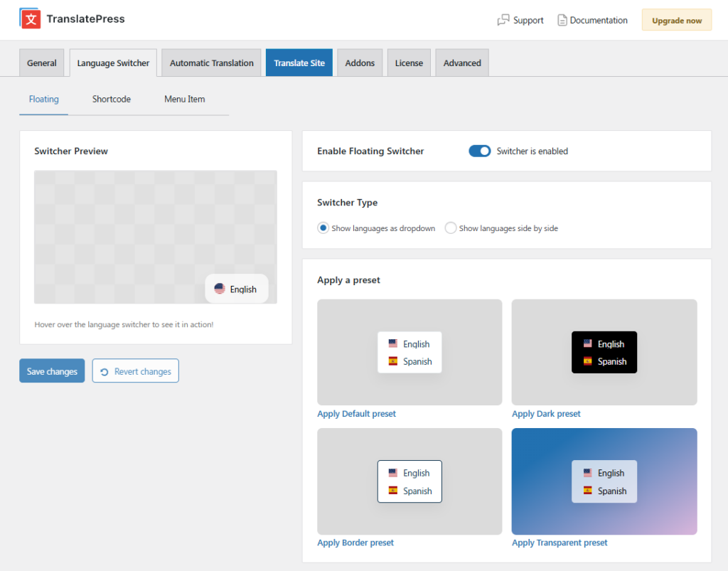Open the Shortcode sub-tab
Viewport: 728px width, 571px height.
point(112,99)
